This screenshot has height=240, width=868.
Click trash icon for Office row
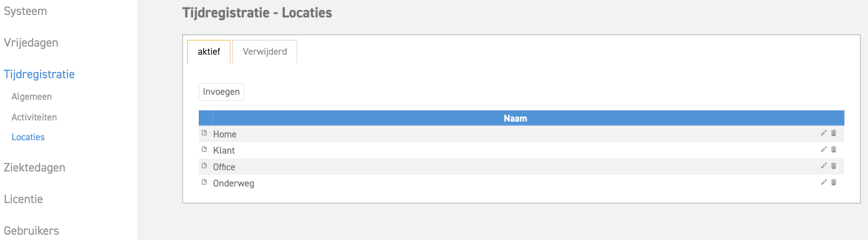pyautogui.click(x=834, y=166)
